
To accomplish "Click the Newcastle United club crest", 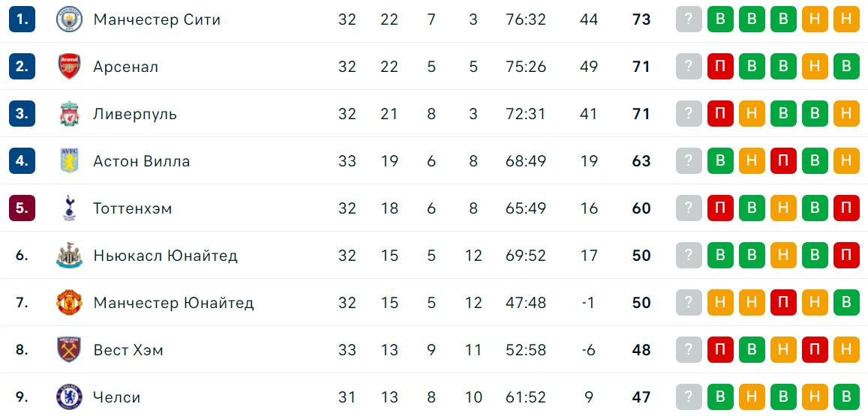I will 69,256.
